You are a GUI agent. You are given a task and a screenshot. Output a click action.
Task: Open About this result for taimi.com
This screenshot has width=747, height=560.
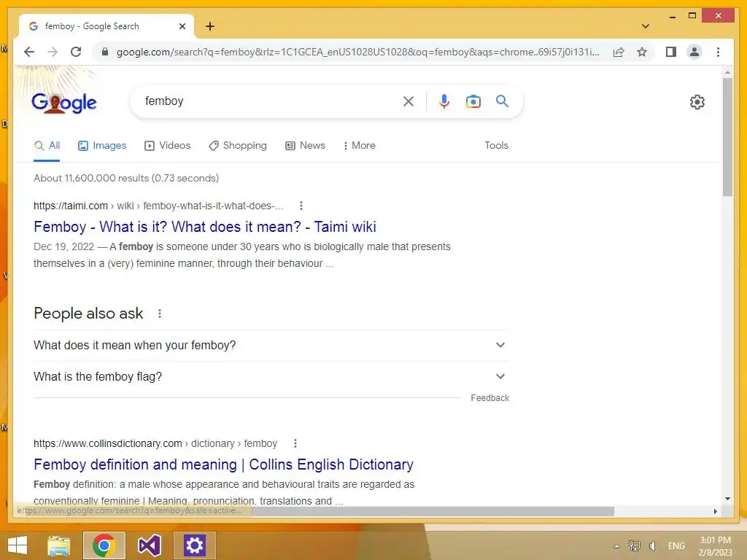(x=301, y=206)
